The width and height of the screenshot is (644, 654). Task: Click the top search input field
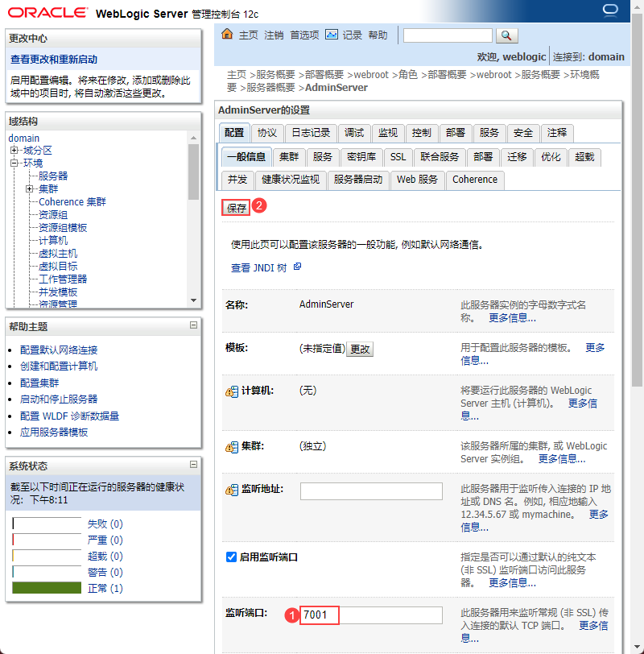[x=448, y=35]
